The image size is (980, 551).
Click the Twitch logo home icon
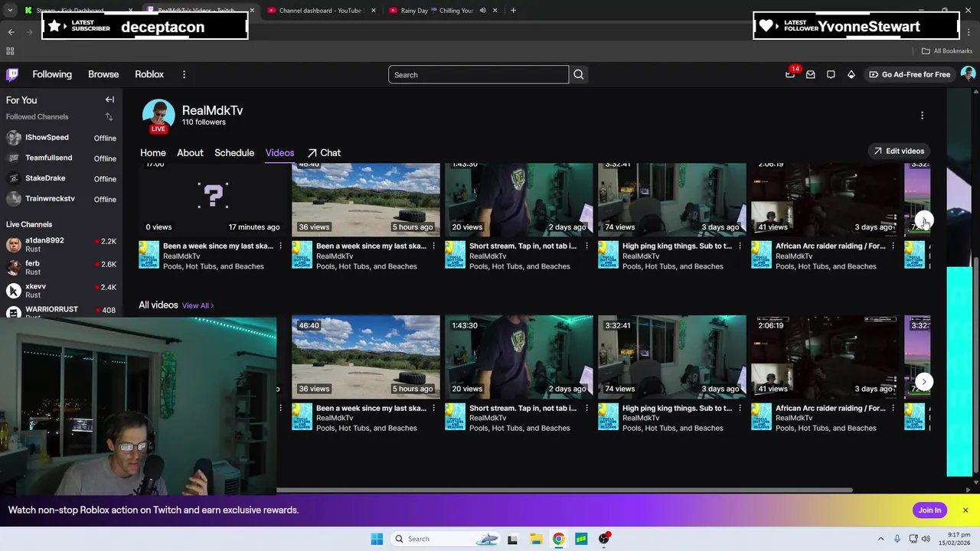click(x=12, y=74)
